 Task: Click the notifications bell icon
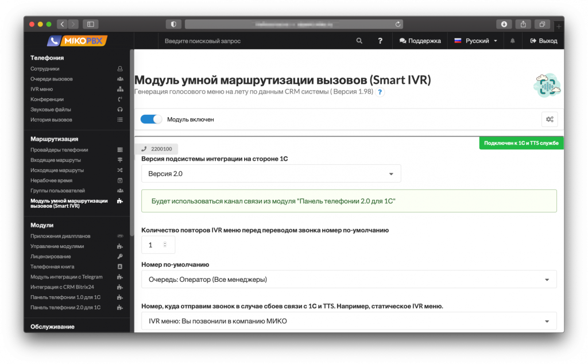513,41
